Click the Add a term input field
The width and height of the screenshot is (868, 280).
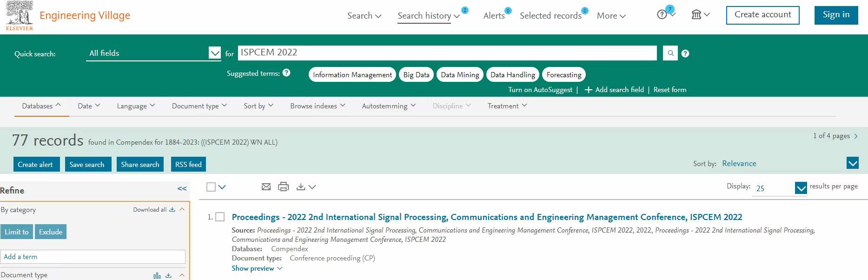click(x=93, y=257)
